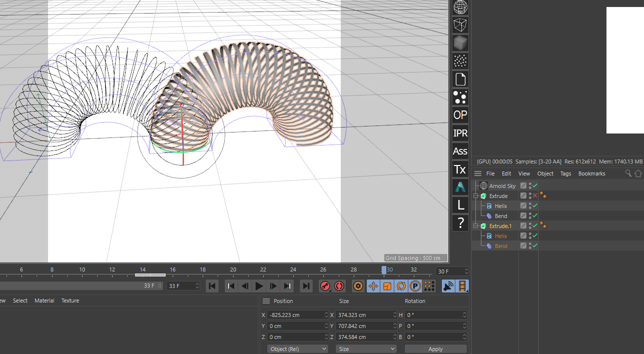The image size is (644, 354).
Task: Collapse the first Extrude tree node
Action: 476,196
